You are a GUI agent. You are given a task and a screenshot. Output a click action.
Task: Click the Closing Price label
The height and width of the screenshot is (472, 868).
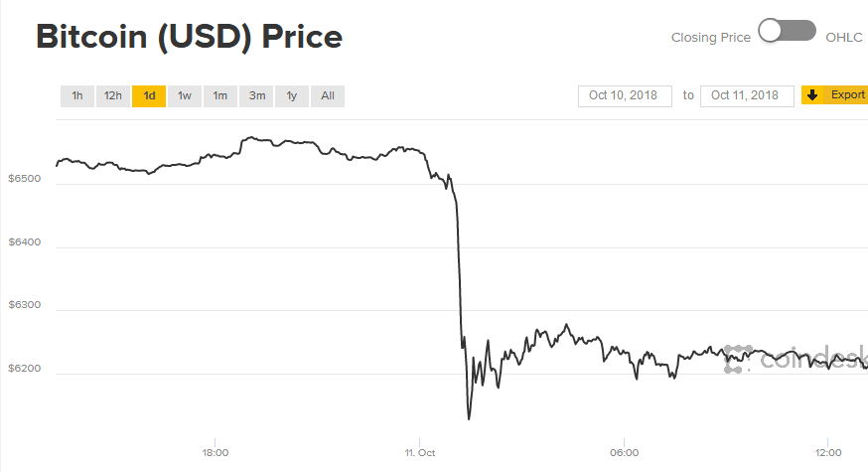[x=711, y=38]
